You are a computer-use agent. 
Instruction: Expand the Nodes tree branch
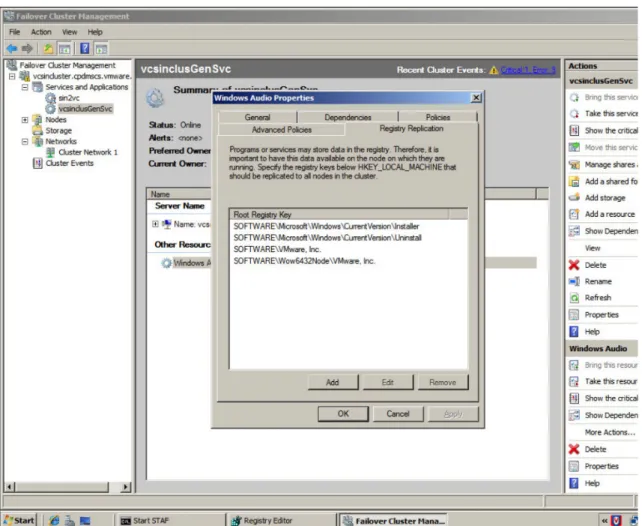click(25, 120)
